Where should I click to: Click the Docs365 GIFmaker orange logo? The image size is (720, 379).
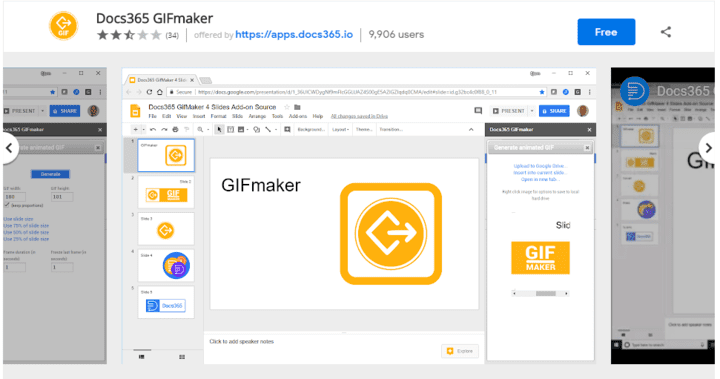click(x=63, y=26)
